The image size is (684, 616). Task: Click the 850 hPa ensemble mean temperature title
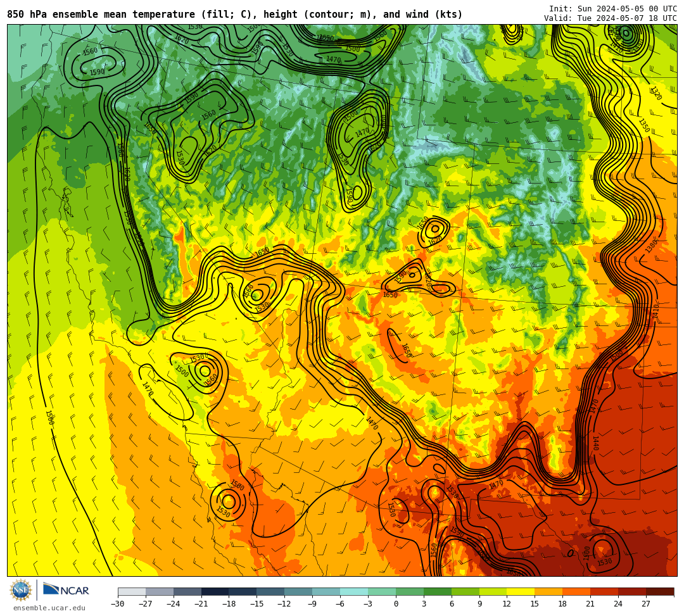(x=235, y=15)
